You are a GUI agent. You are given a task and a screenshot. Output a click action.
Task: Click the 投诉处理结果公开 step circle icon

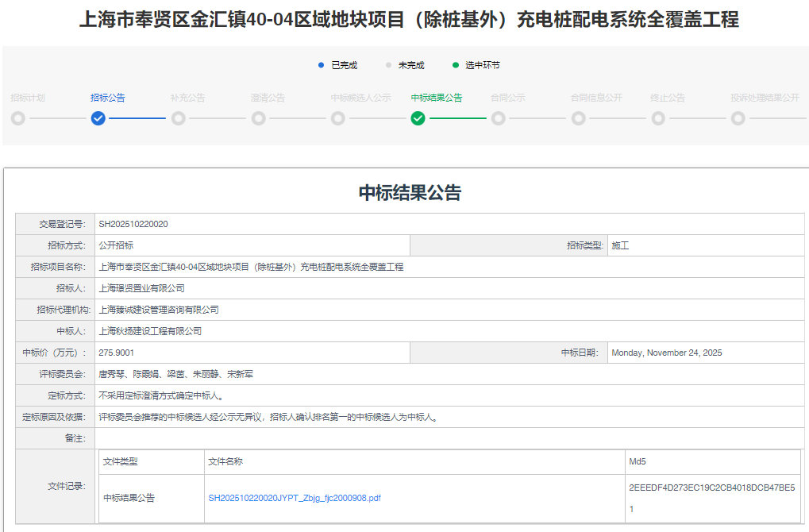tap(738, 118)
